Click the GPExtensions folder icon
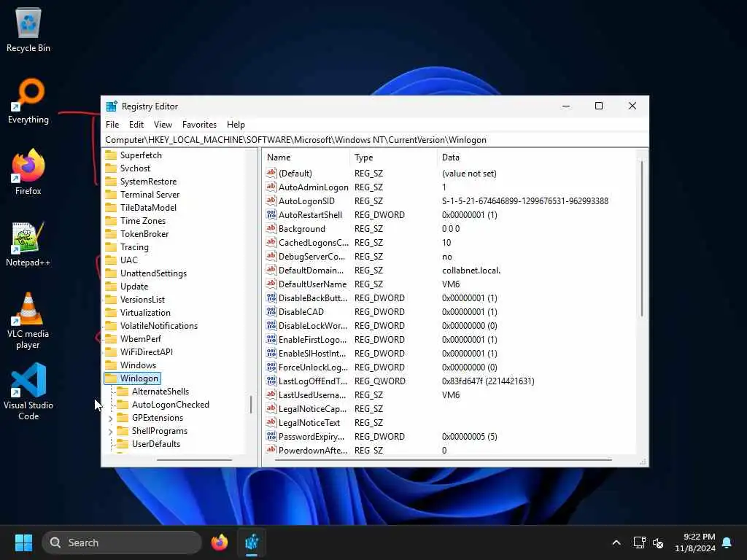This screenshot has height=560, width=747. [123, 418]
